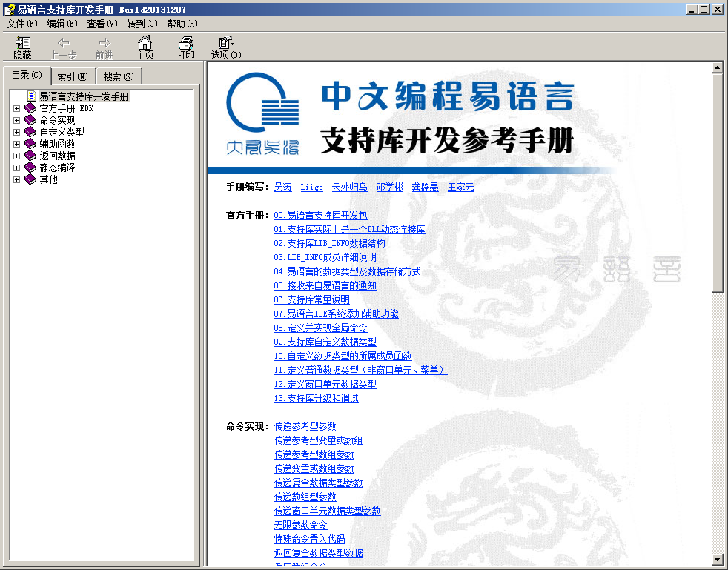
Task: Click the content pane scroll up arrow
Action: [718, 67]
